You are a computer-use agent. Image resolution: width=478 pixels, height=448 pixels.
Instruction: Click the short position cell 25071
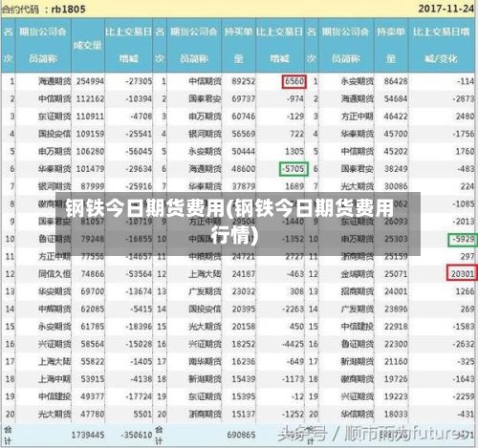396,274
